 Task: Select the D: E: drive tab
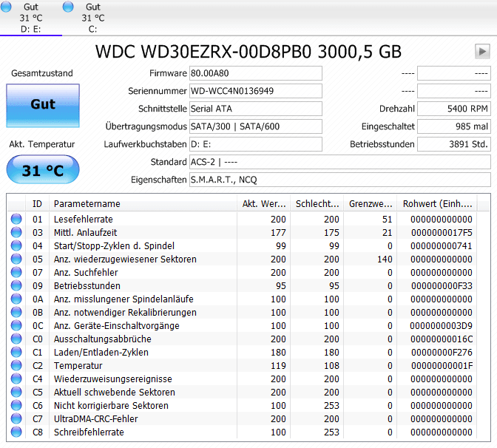31,18
